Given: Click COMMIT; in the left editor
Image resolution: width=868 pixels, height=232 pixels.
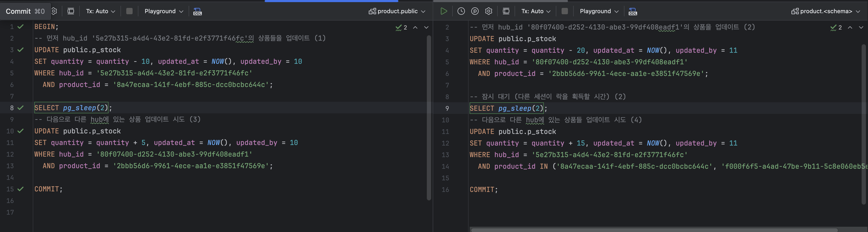Looking at the screenshot, I should [x=49, y=189].
